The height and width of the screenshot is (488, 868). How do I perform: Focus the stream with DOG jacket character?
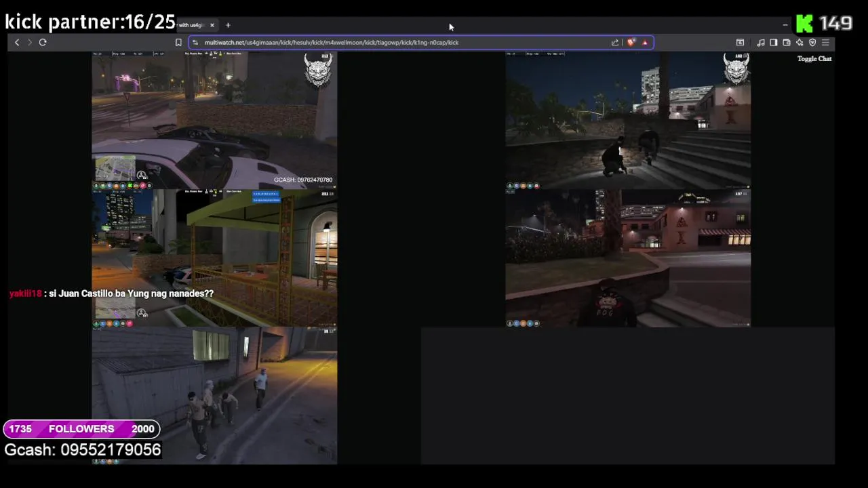628,258
